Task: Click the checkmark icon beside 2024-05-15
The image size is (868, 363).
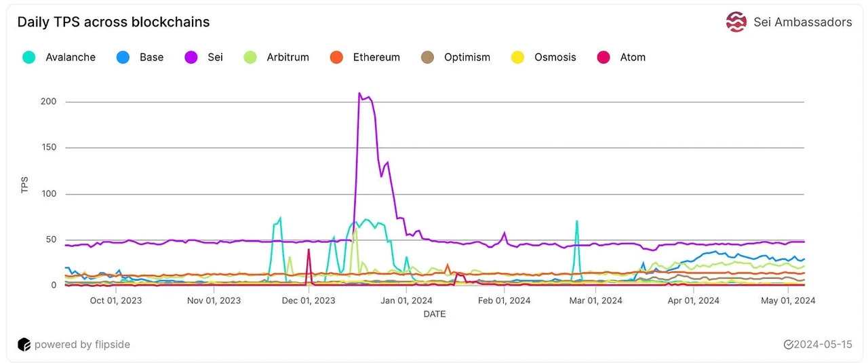Action: pyautogui.click(x=788, y=345)
